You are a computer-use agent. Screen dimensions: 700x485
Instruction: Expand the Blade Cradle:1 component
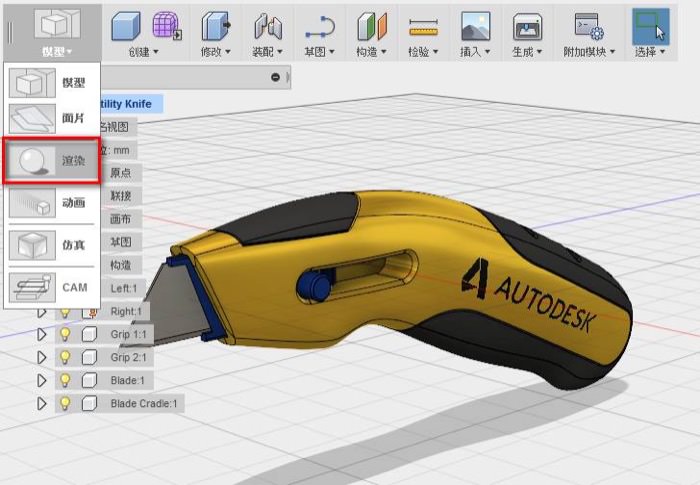(x=42, y=404)
